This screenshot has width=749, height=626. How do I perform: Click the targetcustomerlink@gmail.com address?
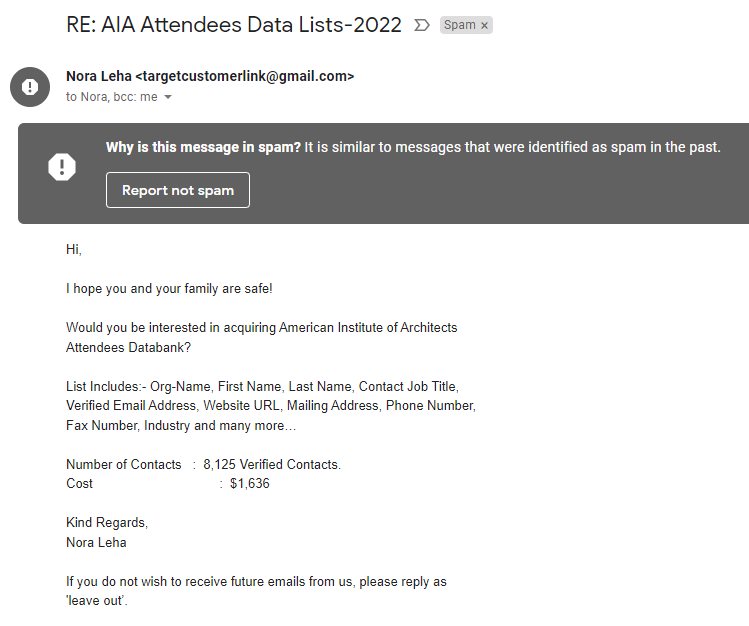pyautogui.click(x=245, y=76)
